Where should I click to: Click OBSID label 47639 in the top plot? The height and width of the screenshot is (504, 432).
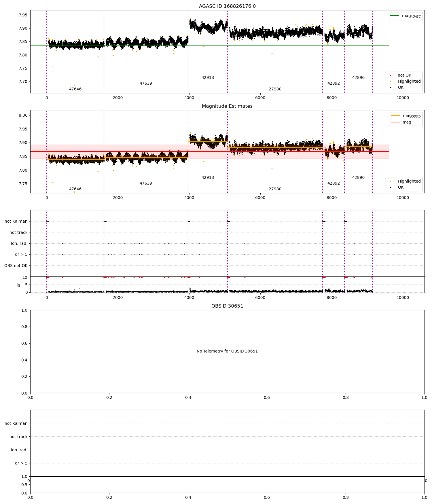(x=146, y=84)
